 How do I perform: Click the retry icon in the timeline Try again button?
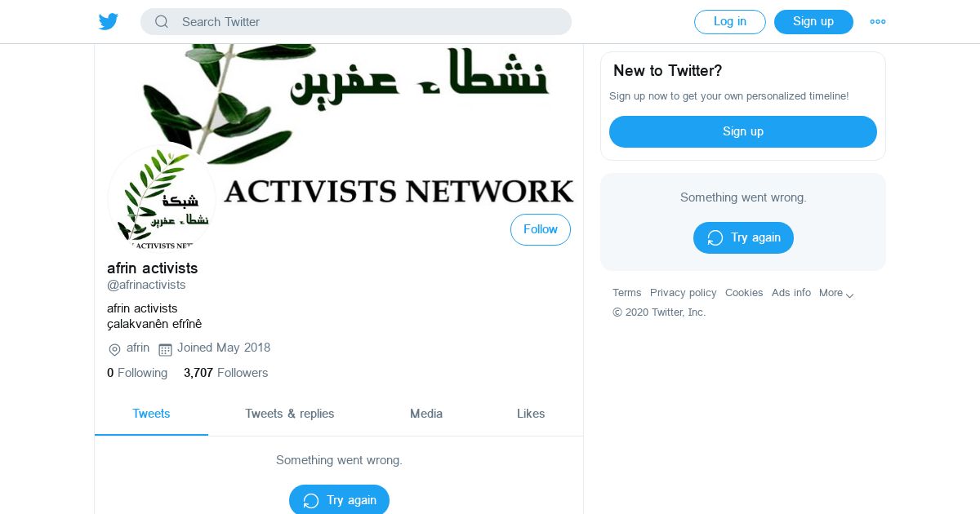(x=311, y=501)
